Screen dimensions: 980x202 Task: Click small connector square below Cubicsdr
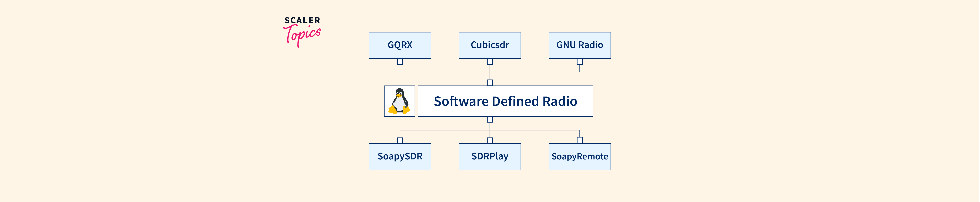[x=490, y=61]
